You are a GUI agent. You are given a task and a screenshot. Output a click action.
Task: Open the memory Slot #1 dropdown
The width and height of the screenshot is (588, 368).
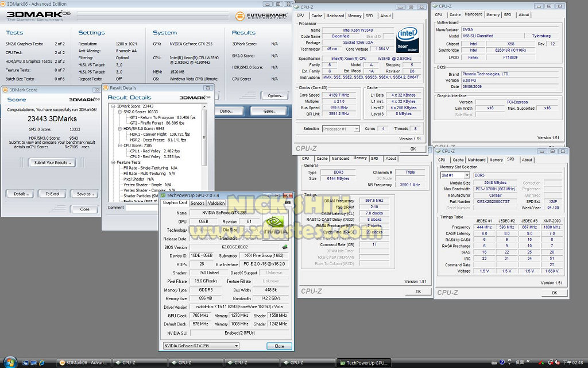[454, 175]
